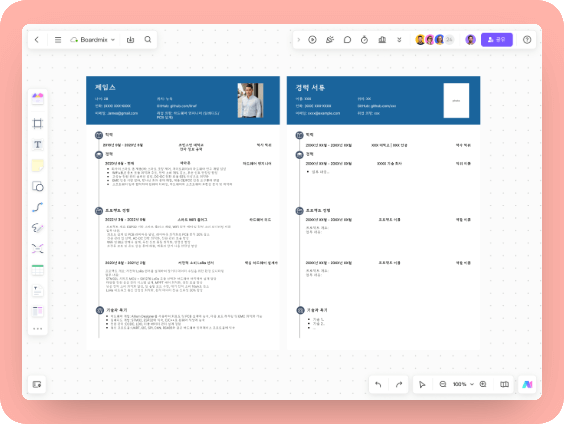Image resolution: width=564 pixels, height=424 pixels.
Task: Select the Frame tool in sidebar
Action: pyautogui.click(x=37, y=124)
